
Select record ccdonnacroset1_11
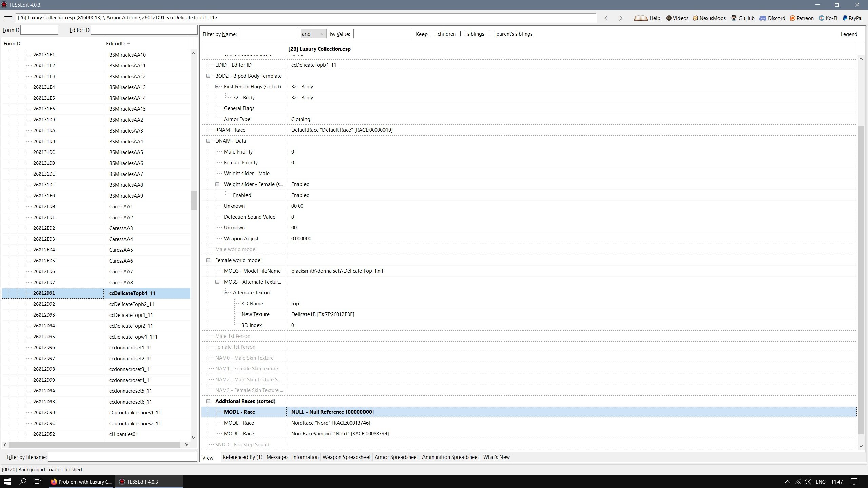(131, 347)
